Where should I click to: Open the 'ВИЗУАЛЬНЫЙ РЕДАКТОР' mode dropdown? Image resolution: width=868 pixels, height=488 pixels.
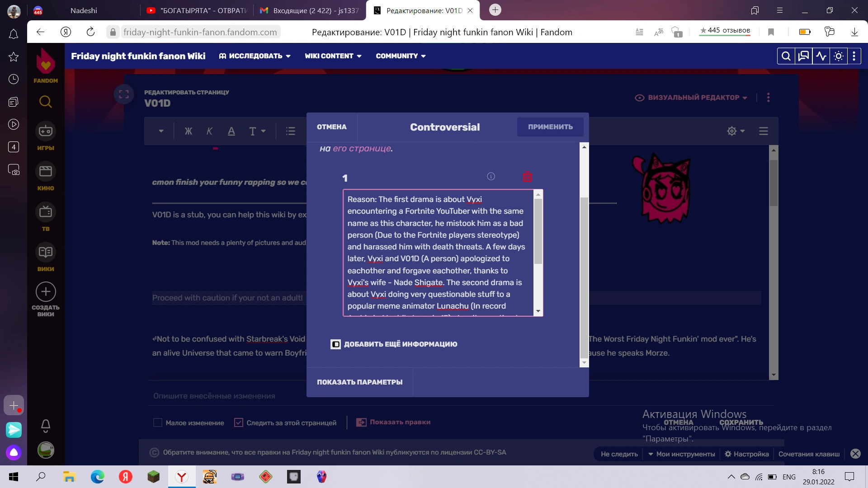(691, 97)
